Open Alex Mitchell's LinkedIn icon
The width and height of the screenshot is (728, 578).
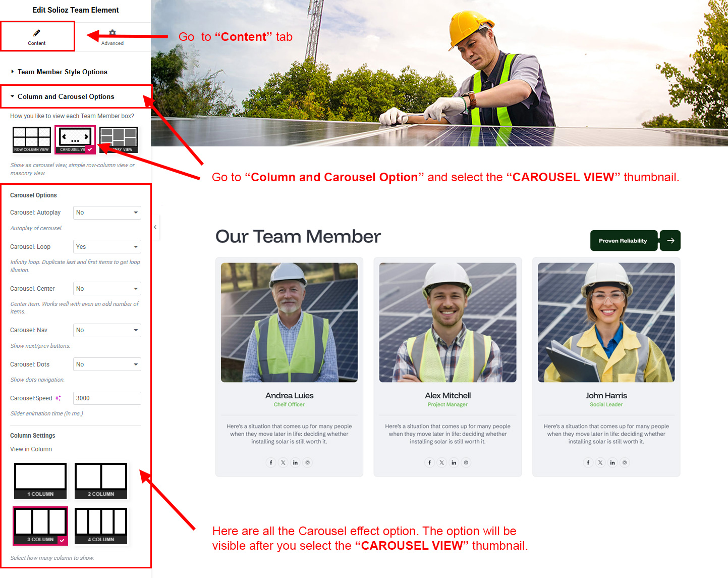click(454, 462)
